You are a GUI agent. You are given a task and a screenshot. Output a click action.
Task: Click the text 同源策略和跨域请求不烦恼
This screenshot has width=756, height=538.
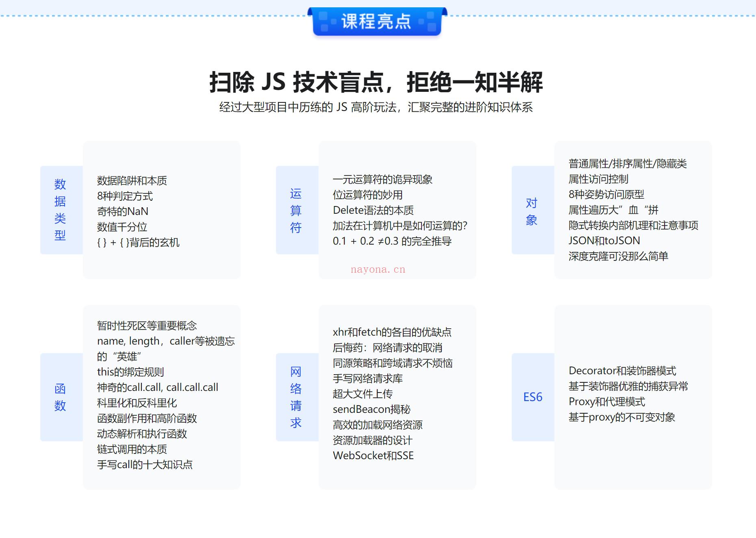pos(393,363)
